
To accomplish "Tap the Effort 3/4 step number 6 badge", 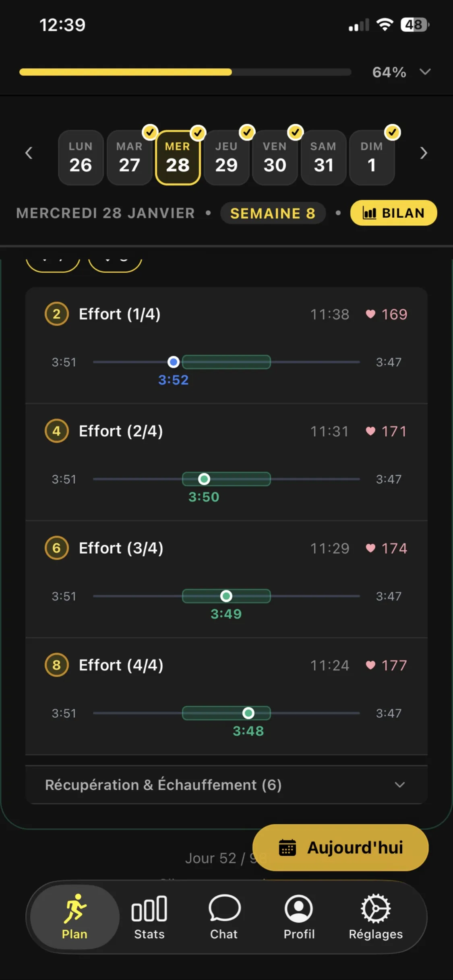I will 56,548.
